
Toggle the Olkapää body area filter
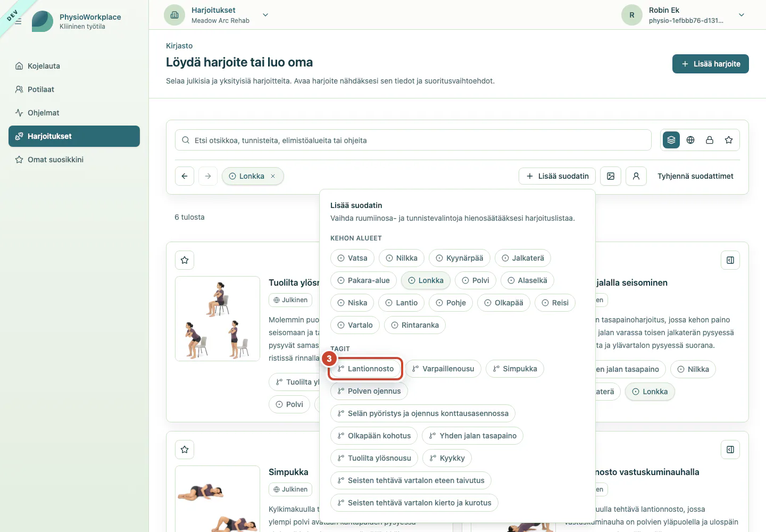[x=504, y=303]
